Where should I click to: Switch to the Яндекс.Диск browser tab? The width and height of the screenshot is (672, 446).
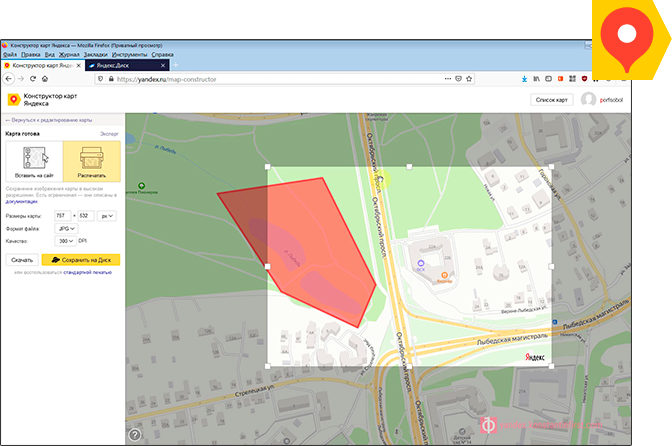pyautogui.click(x=127, y=66)
